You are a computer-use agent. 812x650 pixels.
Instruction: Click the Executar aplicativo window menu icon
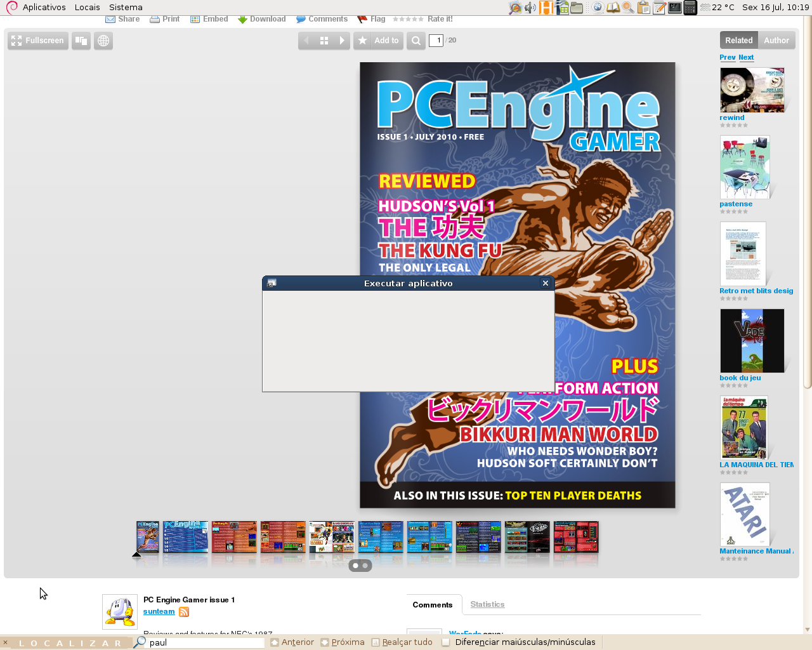pyautogui.click(x=272, y=283)
